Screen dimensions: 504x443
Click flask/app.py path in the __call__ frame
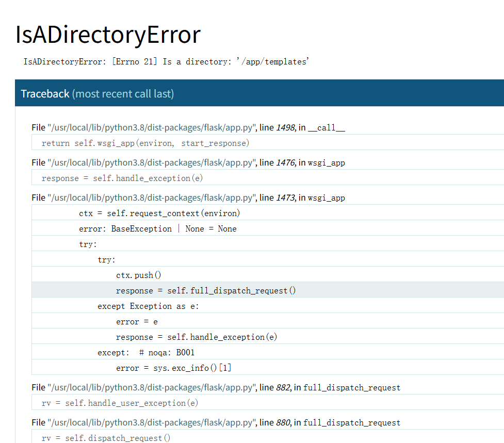152,127
